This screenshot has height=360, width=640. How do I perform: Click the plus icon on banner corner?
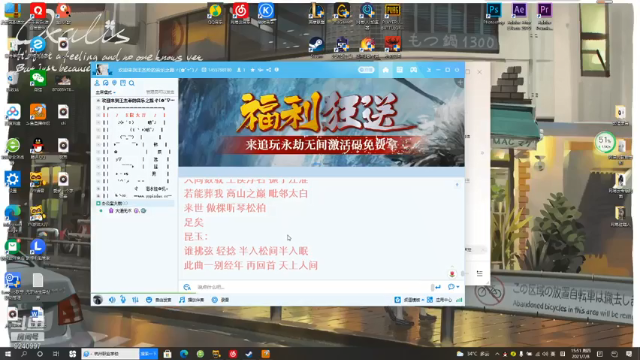click(460, 82)
